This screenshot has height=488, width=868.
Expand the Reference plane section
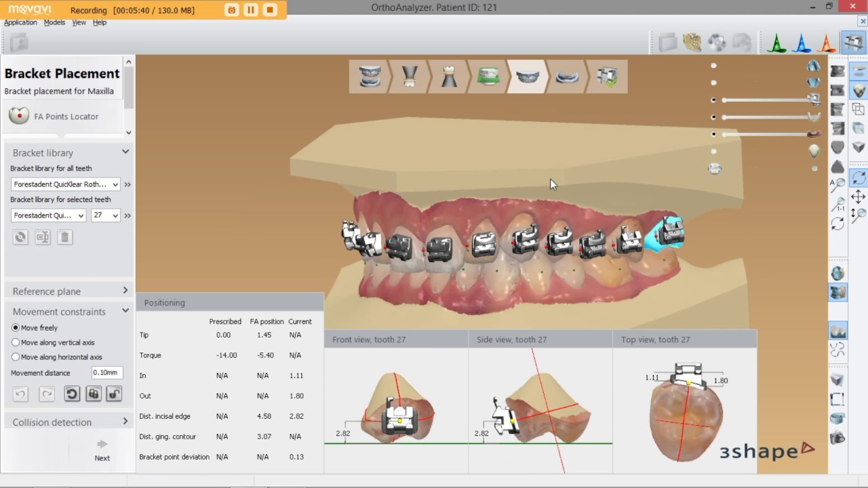click(125, 291)
